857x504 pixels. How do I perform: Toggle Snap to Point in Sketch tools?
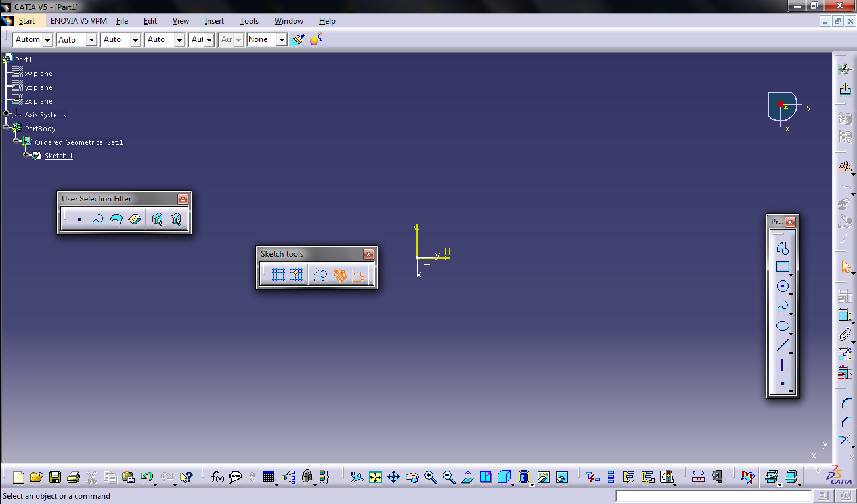[x=297, y=275]
